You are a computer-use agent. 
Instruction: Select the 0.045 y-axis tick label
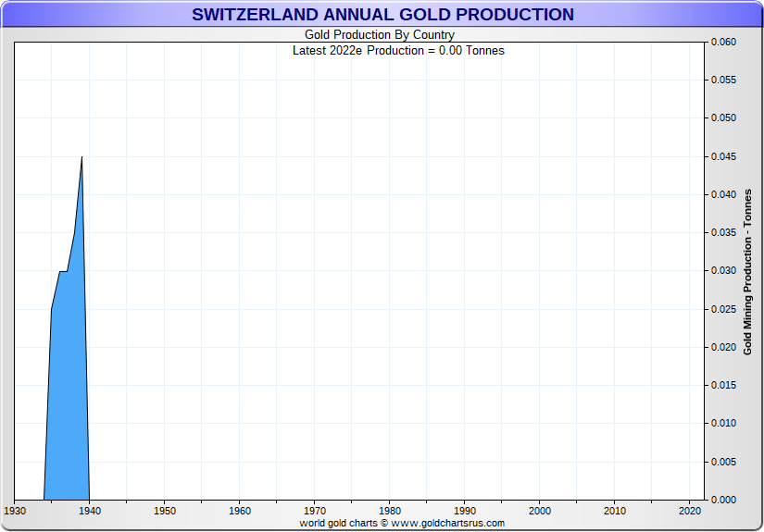722,156
